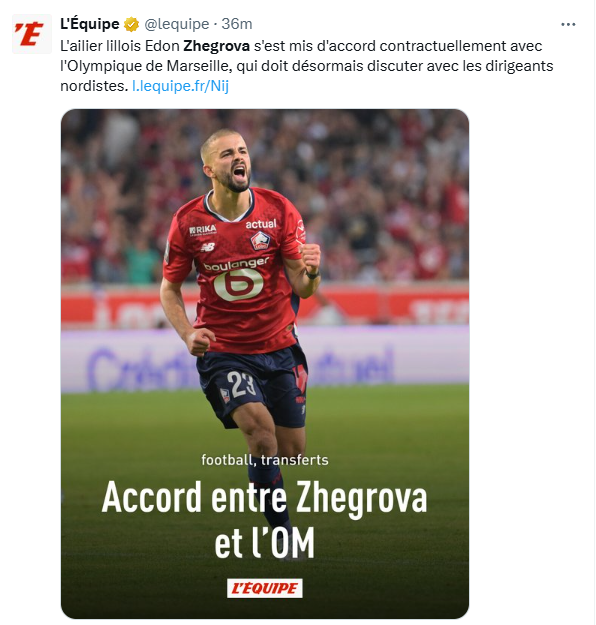The height and width of the screenshot is (625, 596).
Task: Click the bold Zhegrova name in tweet
Action: click(216, 46)
